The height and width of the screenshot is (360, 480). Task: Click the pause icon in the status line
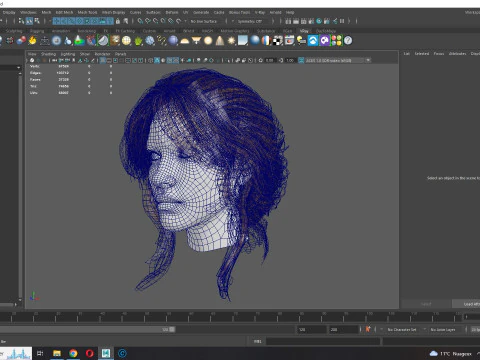tap(342, 21)
